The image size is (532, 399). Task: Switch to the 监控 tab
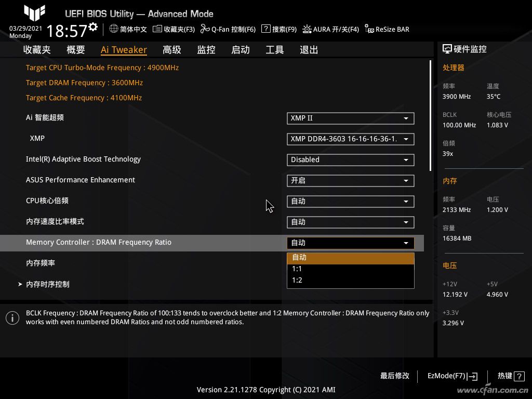pyautogui.click(x=206, y=50)
